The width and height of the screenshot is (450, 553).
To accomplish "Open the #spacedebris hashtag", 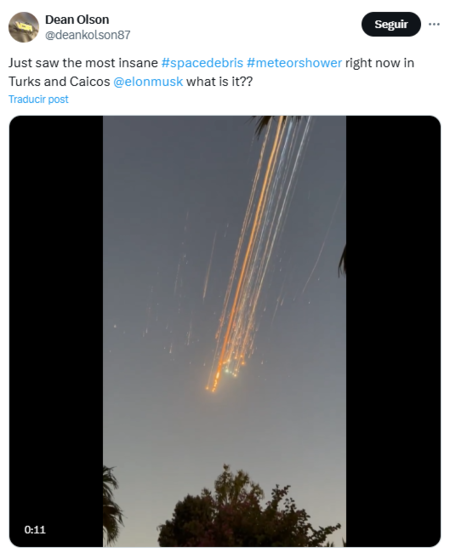I will (202, 63).
